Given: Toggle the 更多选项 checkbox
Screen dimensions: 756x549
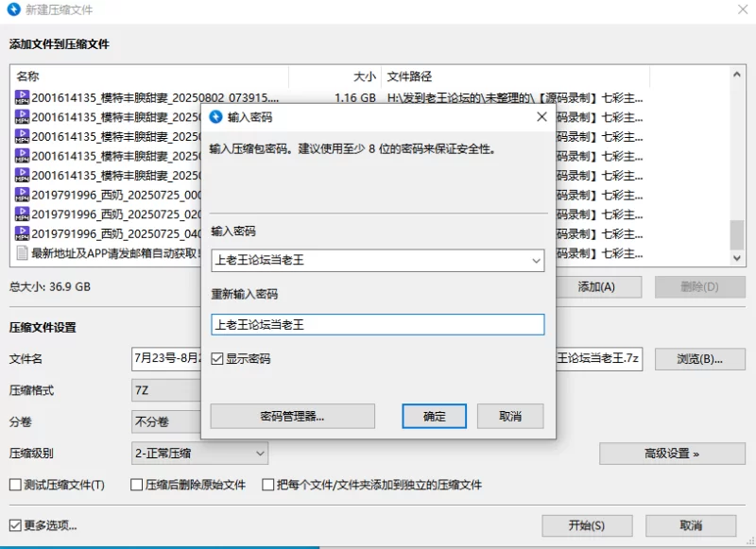Looking at the screenshot, I should click(15, 524).
